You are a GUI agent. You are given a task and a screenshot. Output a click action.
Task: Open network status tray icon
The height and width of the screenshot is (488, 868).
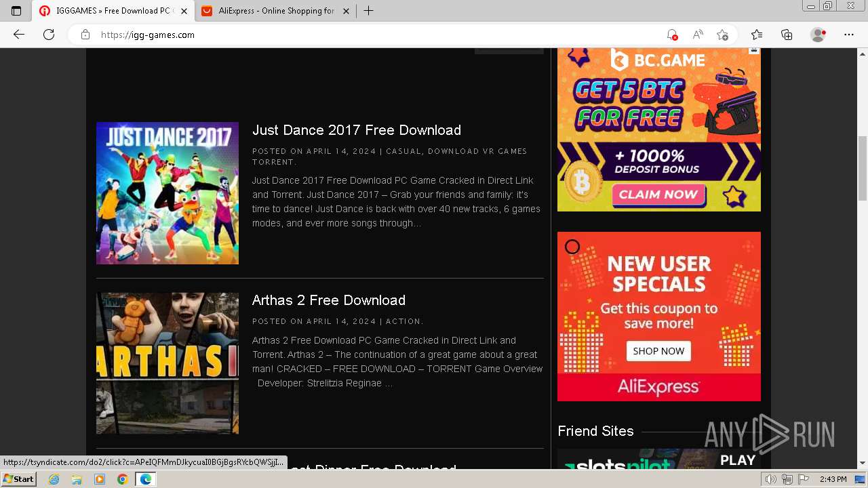click(x=787, y=479)
